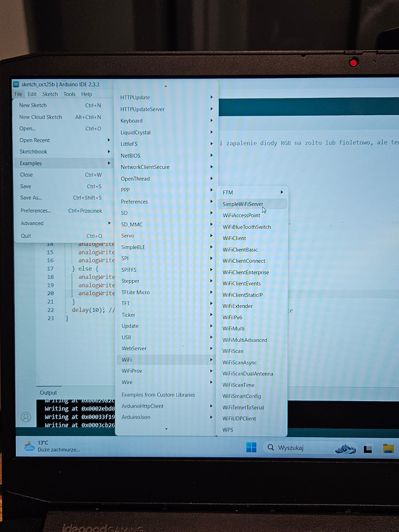Open the user account profile icon
The height and width of the screenshot is (532, 399).
pos(26,417)
